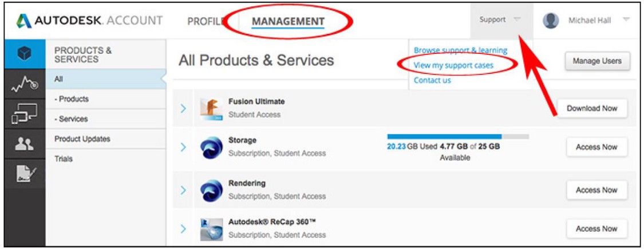Expand the Rendering row chevron
The height and width of the screenshot is (250, 644).
click(x=183, y=190)
